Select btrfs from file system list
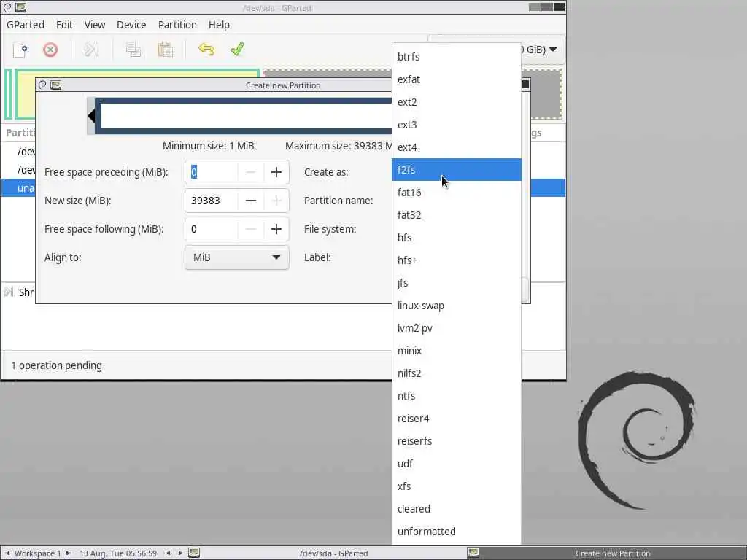747x560 pixels. click(x=457, y=57)
